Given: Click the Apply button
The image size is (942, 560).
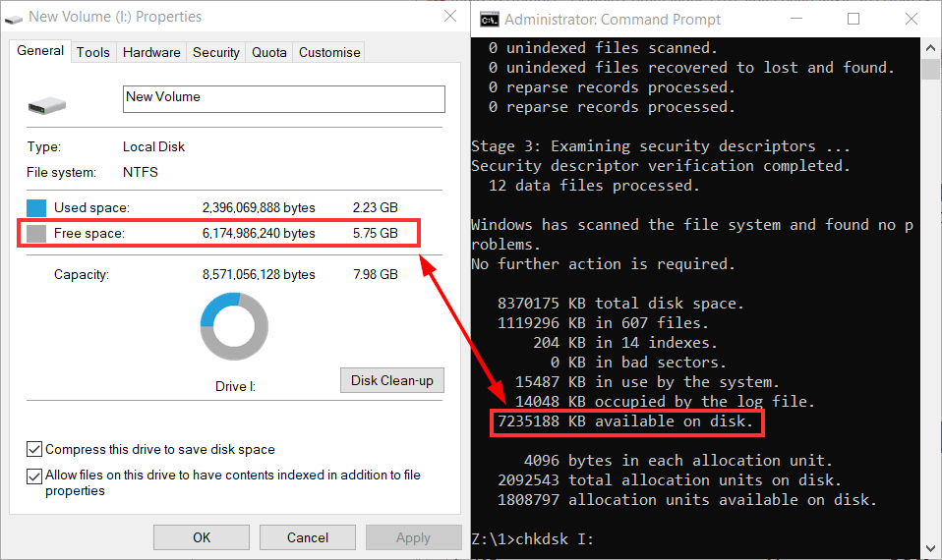Looking at the screenshot, I should pyautogui.click(x=413, y=537).
